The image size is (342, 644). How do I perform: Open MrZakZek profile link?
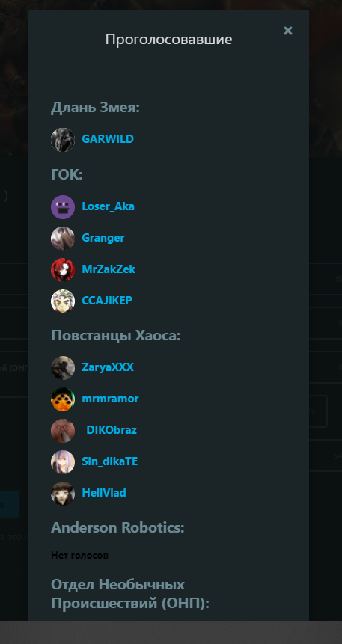[109, 269]
